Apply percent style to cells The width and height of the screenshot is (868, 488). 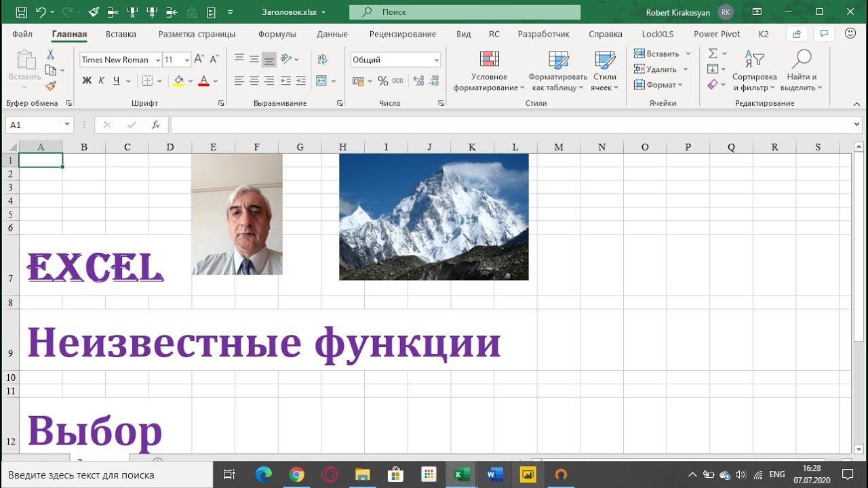tap(383, 81)
